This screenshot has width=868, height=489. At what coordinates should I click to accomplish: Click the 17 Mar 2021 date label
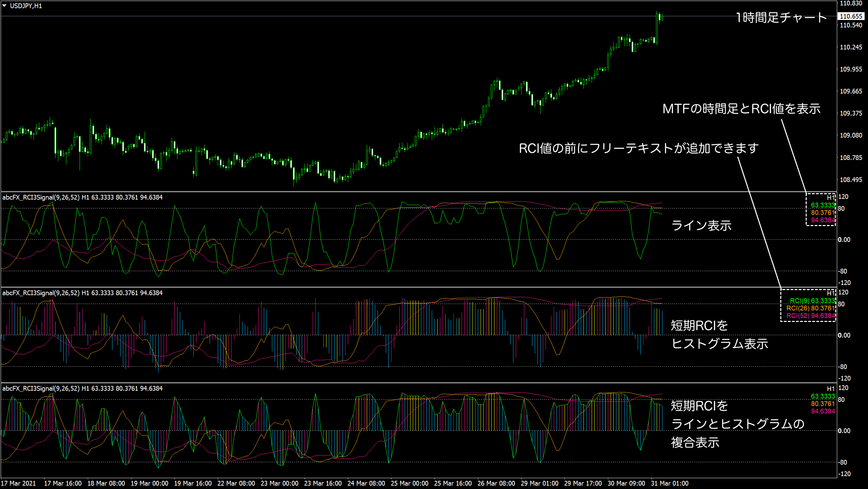coord(18,483)
